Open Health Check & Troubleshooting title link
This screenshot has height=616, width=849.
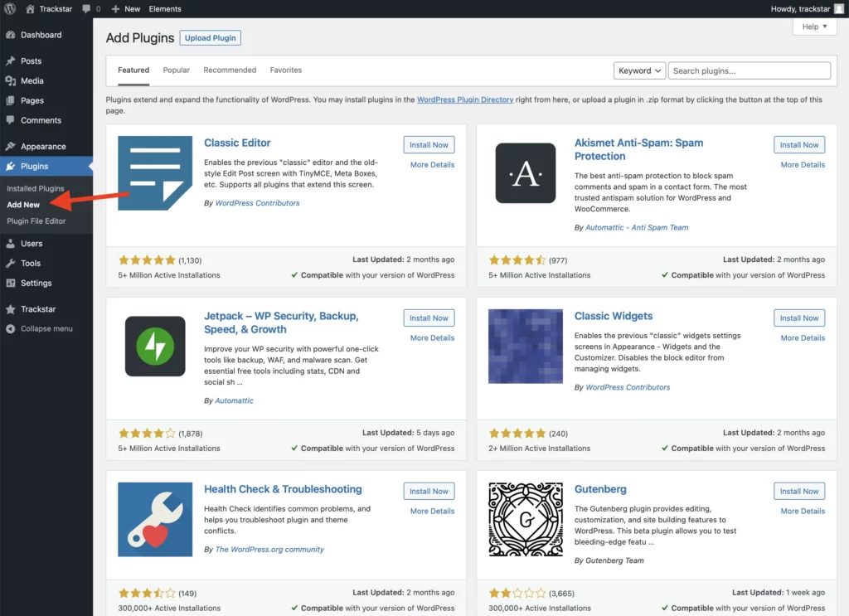click(283, 489)
